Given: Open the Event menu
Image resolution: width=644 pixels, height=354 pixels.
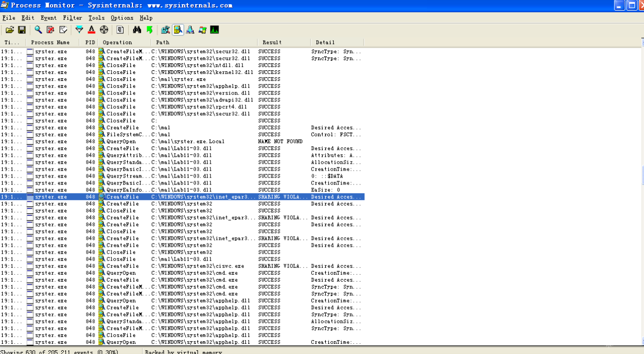Looking at the screenshot, I should [x=48, y=18].
